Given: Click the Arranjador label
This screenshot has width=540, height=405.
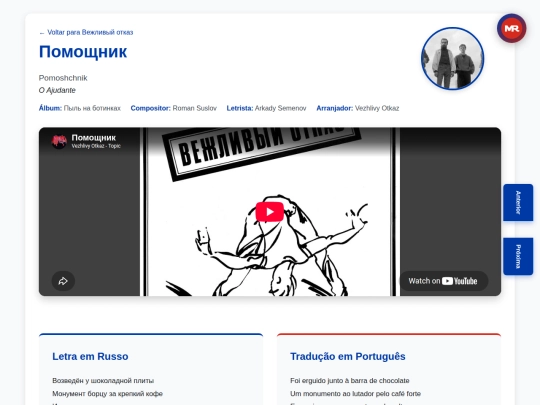Looking at the screenshot, I should click(335, 108).
